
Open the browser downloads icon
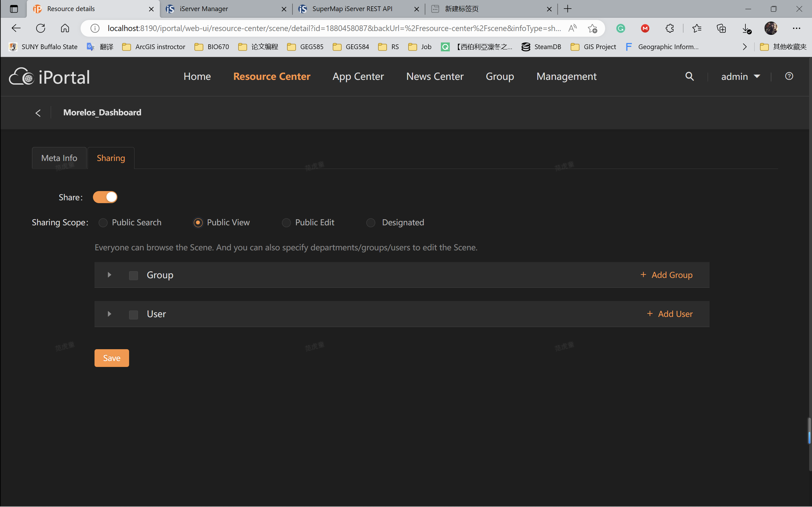click(x=746, y=28)
